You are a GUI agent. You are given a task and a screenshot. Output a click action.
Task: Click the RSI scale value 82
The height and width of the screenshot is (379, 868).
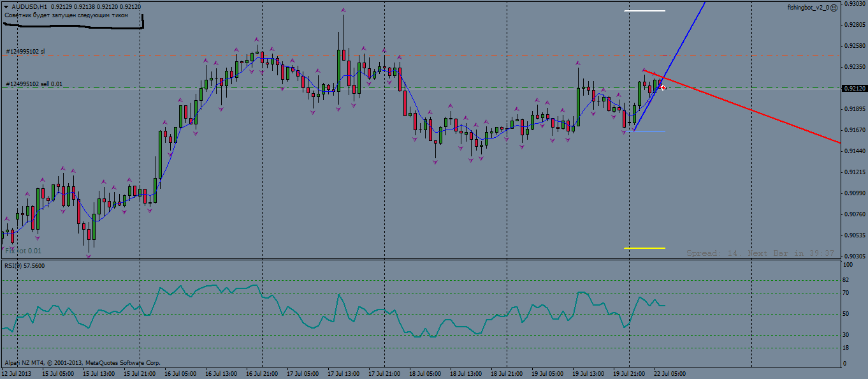coord(847,280)
